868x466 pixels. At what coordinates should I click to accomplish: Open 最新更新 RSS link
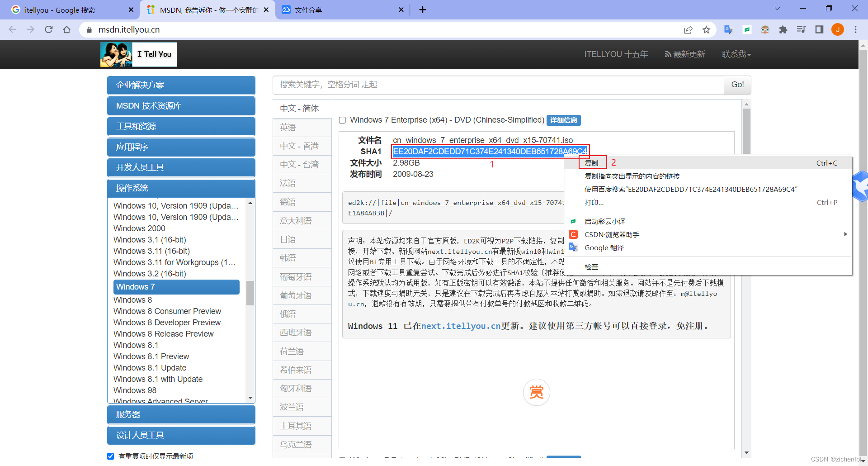click(x=685, y=54)
